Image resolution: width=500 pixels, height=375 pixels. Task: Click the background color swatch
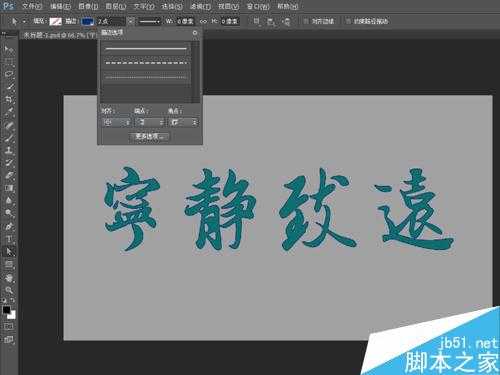click(x=12, y=315)
